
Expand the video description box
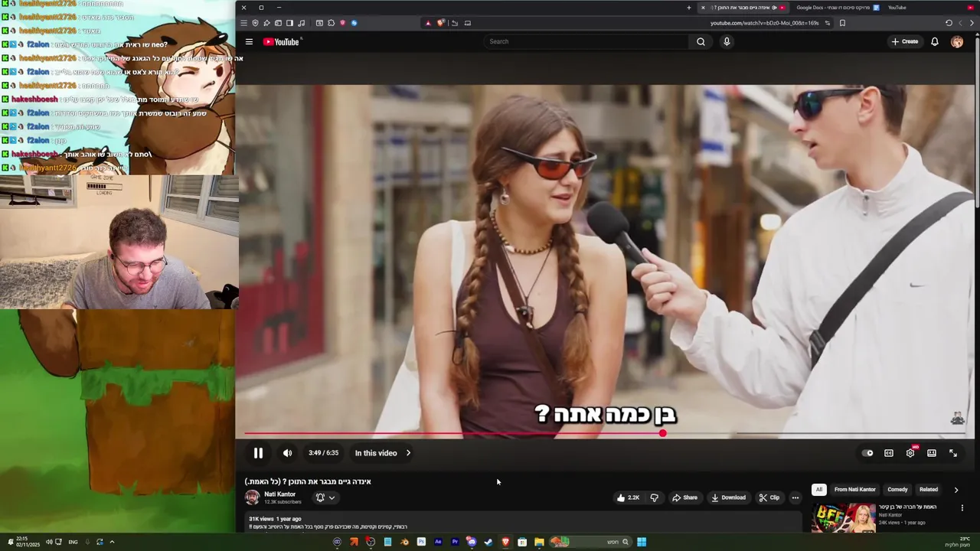(x=523, y=523)
